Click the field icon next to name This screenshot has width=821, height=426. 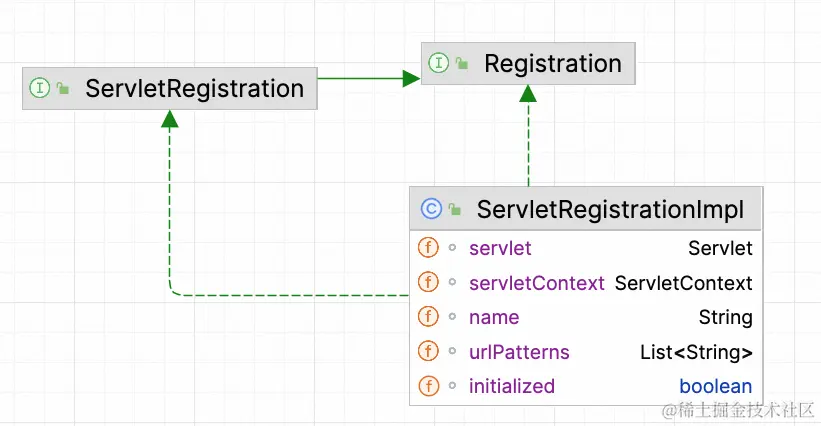(x=428, y=317)
